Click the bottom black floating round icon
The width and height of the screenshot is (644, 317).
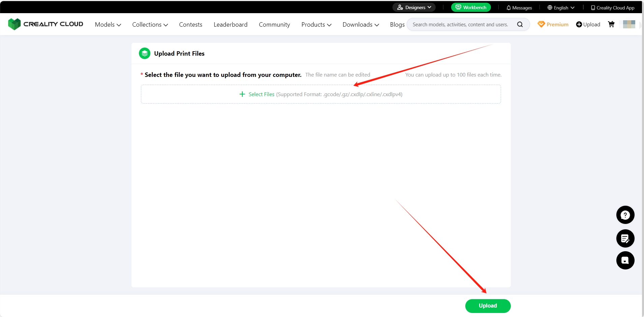click(625, 260)
